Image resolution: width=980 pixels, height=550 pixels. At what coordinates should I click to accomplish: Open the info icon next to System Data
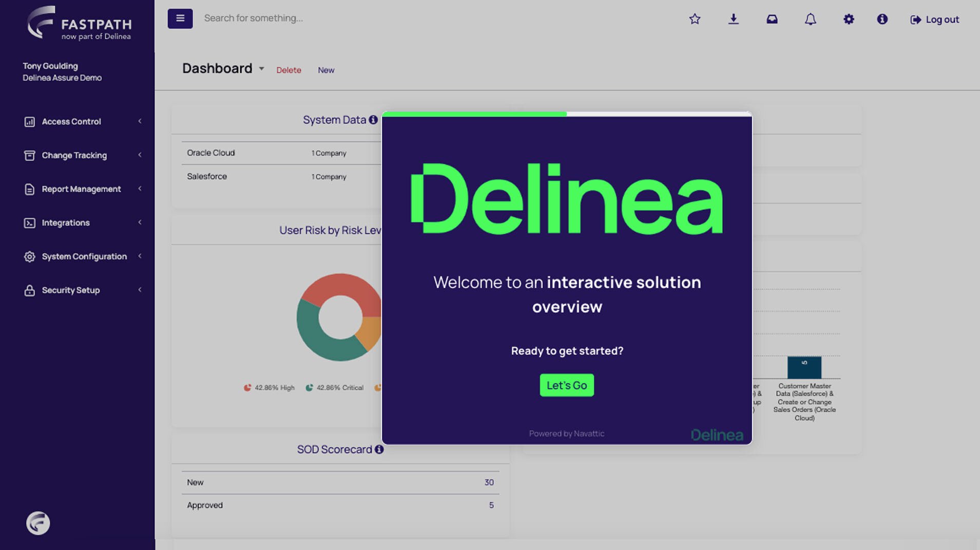pyautogui.click(x=373, y=120)
